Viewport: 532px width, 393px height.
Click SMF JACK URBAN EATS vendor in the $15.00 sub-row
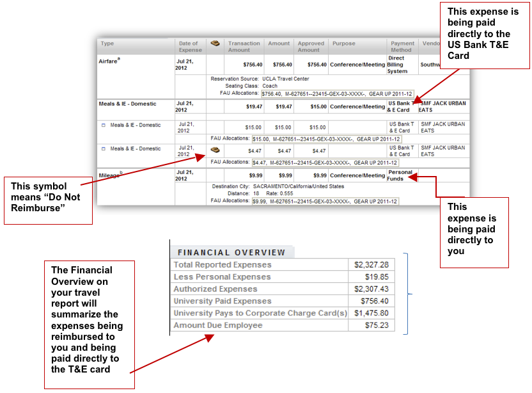click(x=442, y=127)
